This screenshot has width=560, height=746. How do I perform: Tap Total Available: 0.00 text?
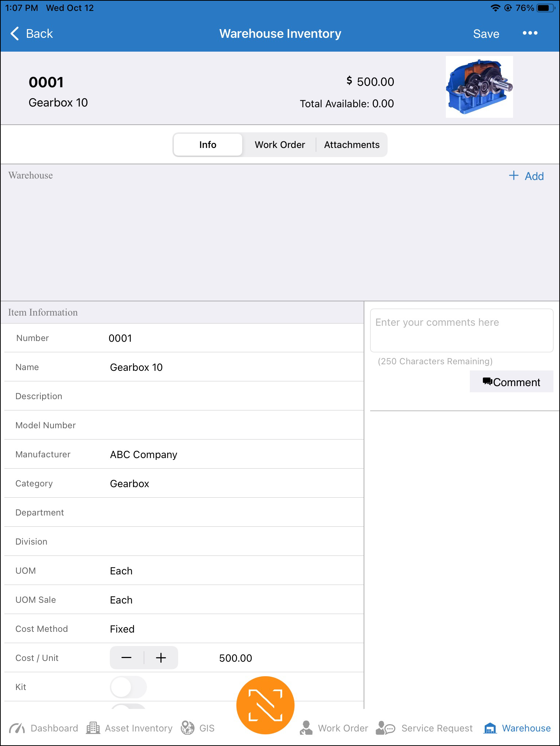click(347, 104)
